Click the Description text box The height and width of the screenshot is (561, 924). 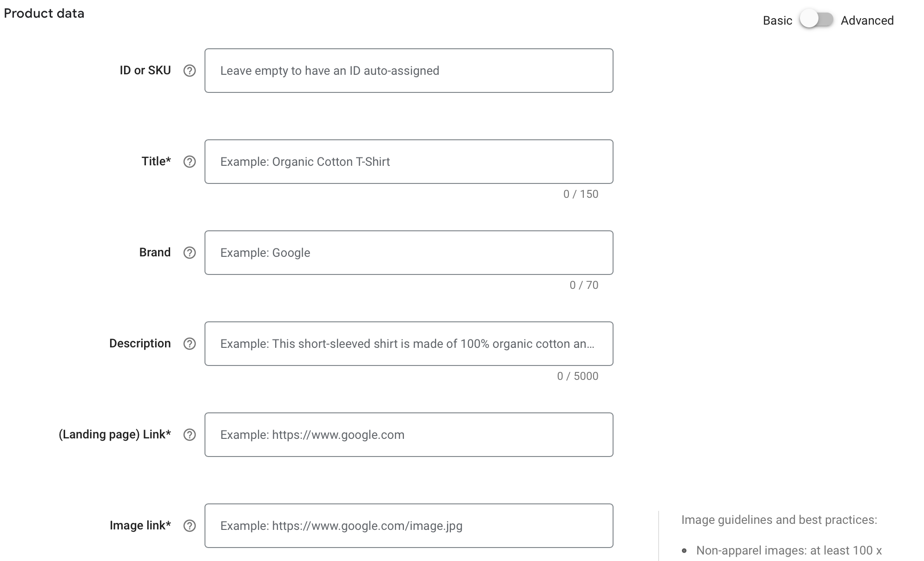click(x=409, y=344)
